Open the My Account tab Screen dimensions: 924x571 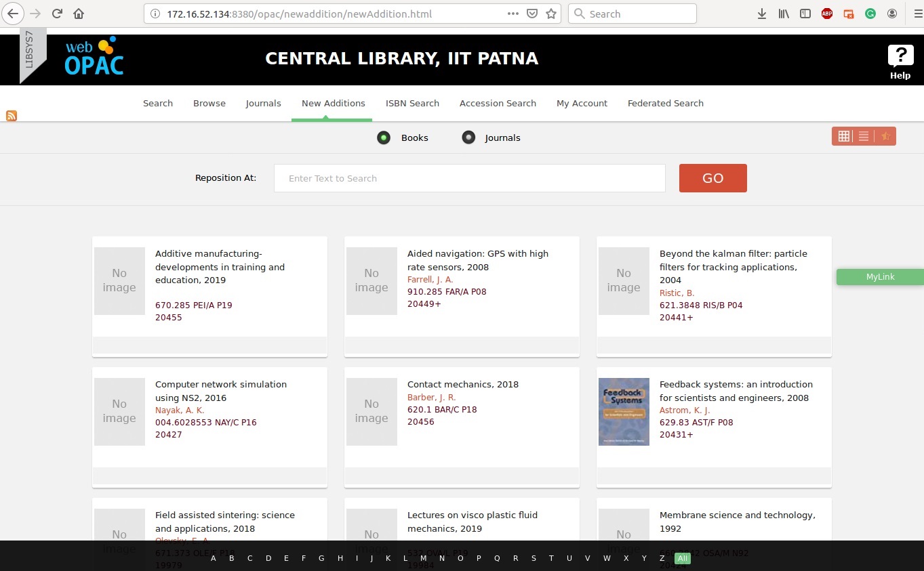coord(582,103)
